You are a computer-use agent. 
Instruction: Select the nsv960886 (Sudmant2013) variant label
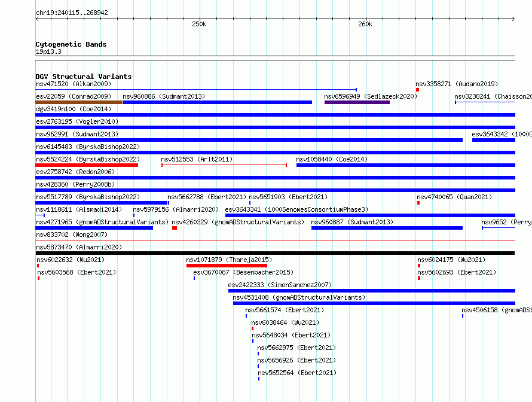(164, 96)
